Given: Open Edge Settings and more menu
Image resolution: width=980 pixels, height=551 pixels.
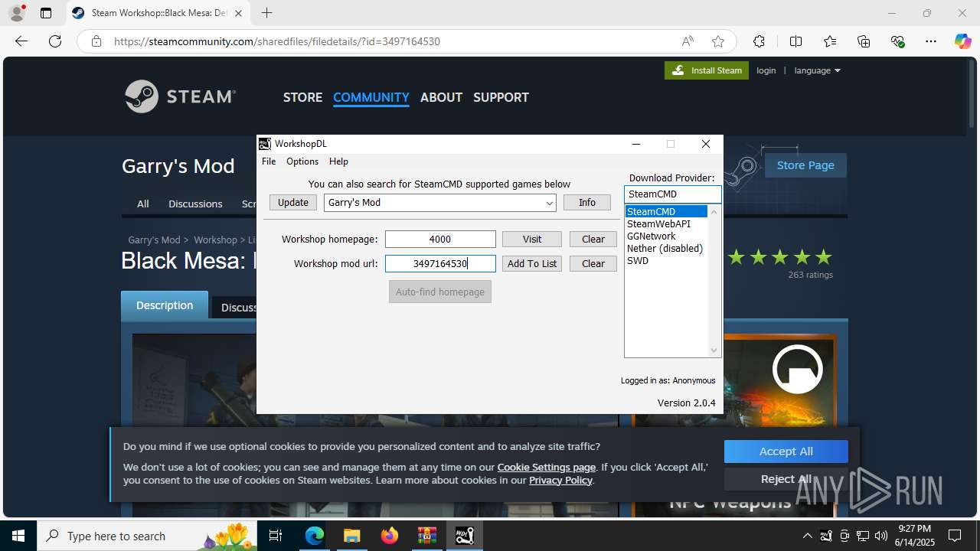Looking at the screenshot, I should [x=931, y=41].
